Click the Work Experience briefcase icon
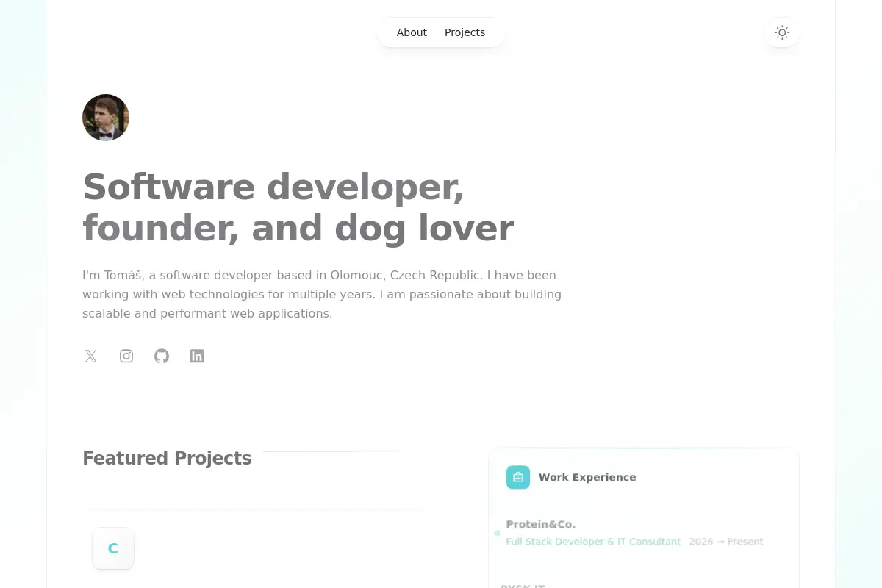The height and width of the screenshot is (588, 882). [518, 477]
